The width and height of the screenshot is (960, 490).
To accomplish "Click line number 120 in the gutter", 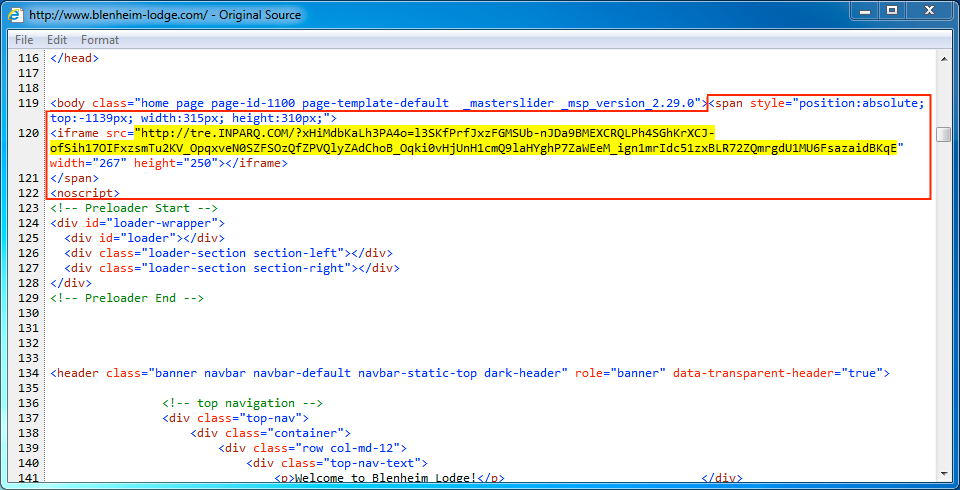I will point(28,133).
